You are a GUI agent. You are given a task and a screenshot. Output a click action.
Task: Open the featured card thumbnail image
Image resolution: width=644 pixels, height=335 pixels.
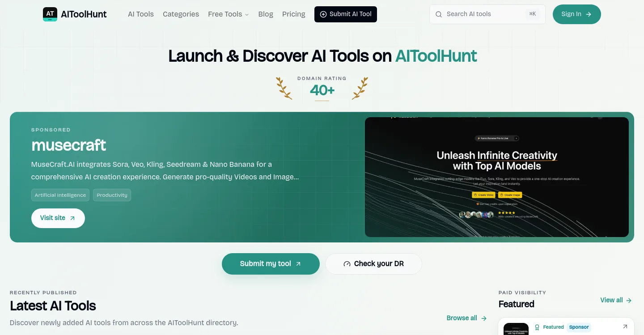pyautogui.click(x=516, y=329)
